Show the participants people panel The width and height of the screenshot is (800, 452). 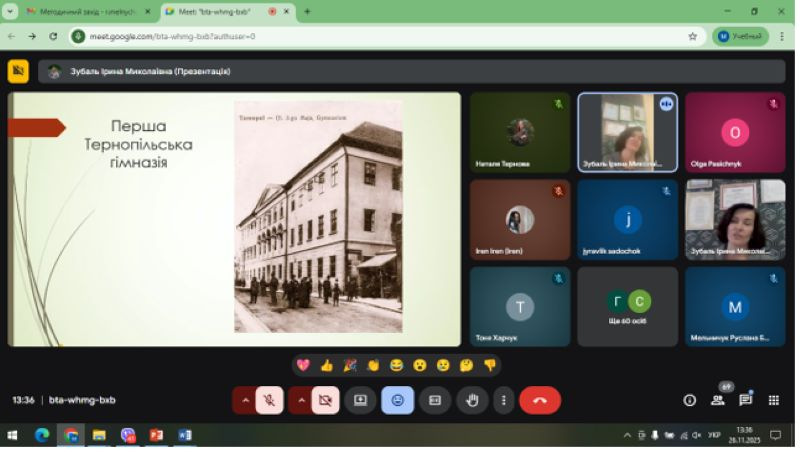[717, 400]
